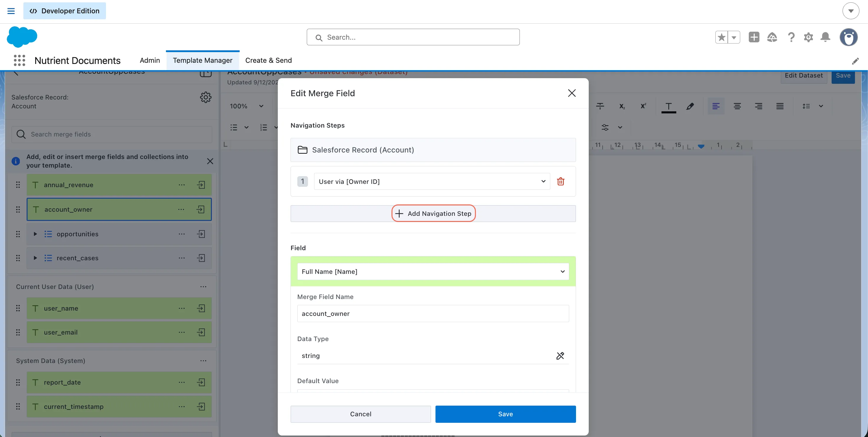Open the Full Name [Name] field dropdown
The width and height of the screenshot is (868, 437).
[433, 271]
